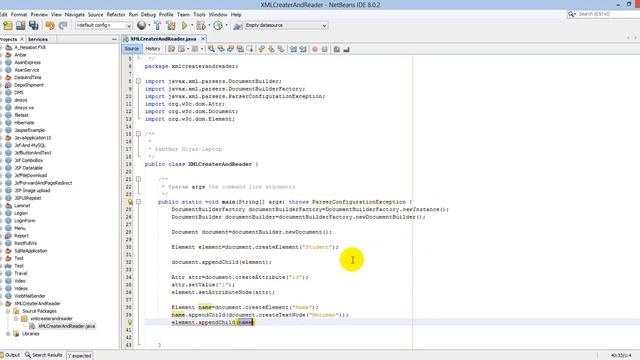Jump to the next bookmark icon
The image size is (640, 360).
271,49
